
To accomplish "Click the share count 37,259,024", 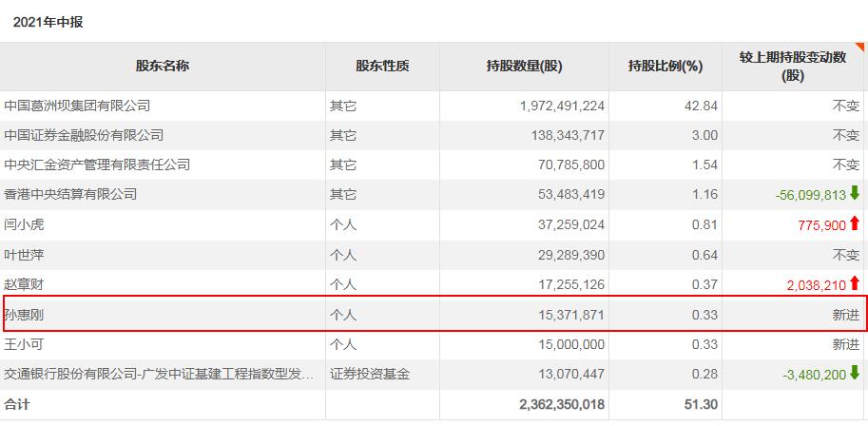I will pyautogui.click(x=572, y=224).
